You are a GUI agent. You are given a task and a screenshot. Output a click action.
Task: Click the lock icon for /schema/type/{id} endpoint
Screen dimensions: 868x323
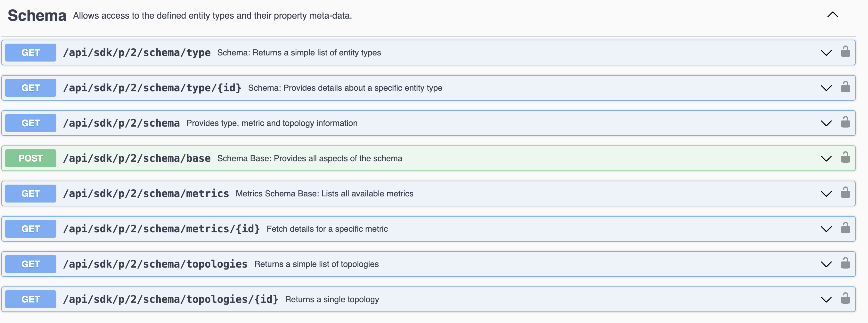845,87
